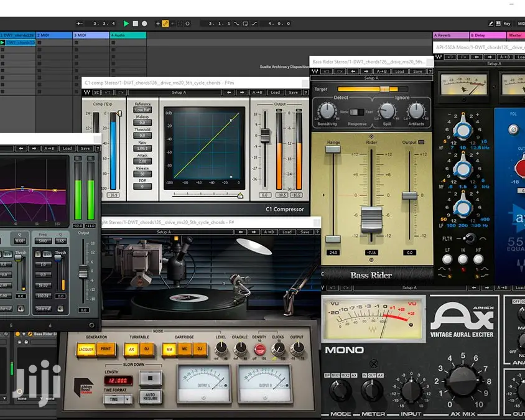Click the Low Ref reference button in C1 compressor
The image size is (525, 420).
coord(142,110)
